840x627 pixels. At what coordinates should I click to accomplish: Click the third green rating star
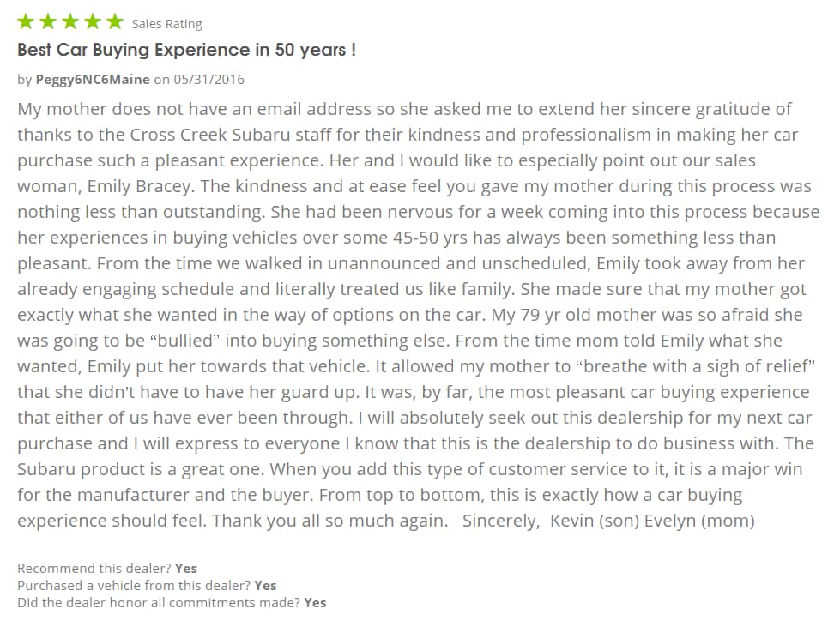[70, 21]
